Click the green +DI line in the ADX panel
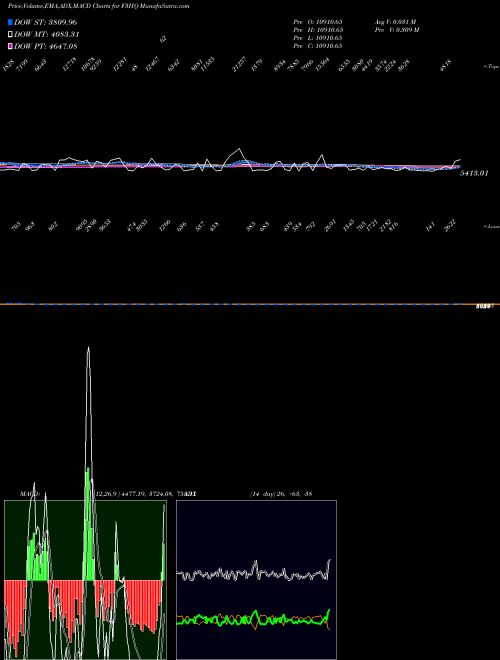The height and width of the screenshot is (660, 500). tap(253, 619)
